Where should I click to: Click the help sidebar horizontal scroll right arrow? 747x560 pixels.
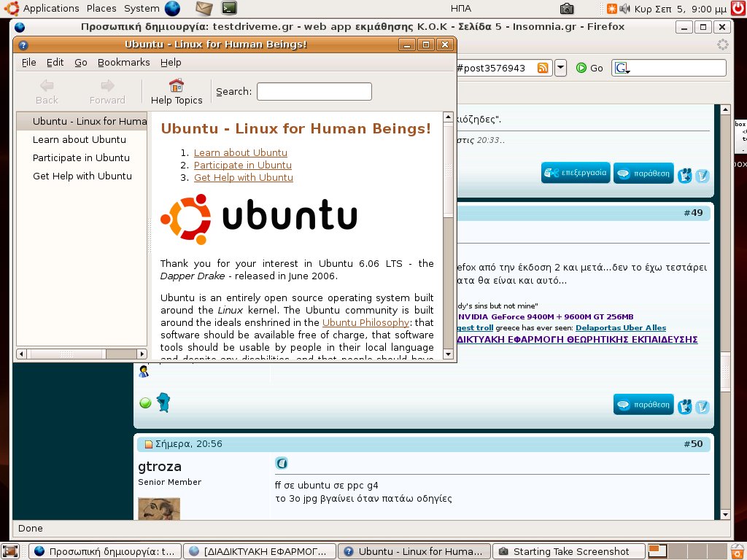tap(142, 354)
